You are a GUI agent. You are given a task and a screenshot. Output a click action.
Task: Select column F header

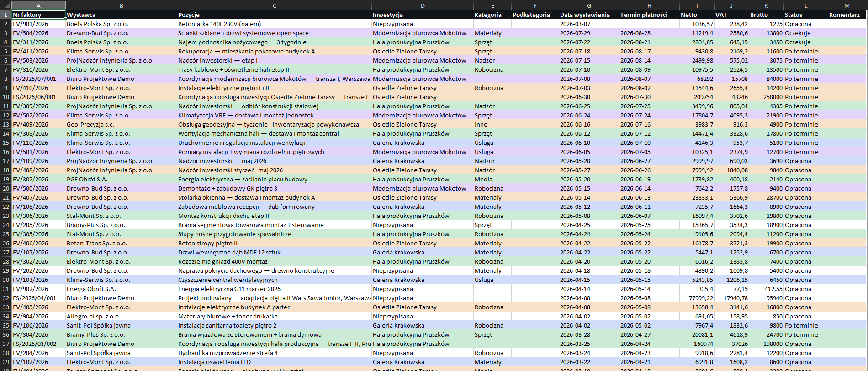(535, 5)
